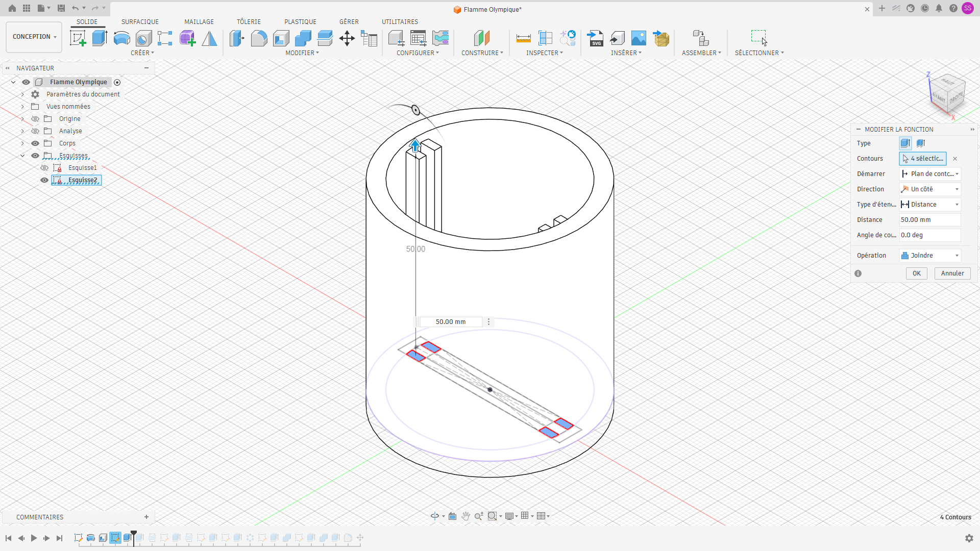Click the Mirror tool icon
Screen dimensions: 980x551
click(x=209, y=38)
